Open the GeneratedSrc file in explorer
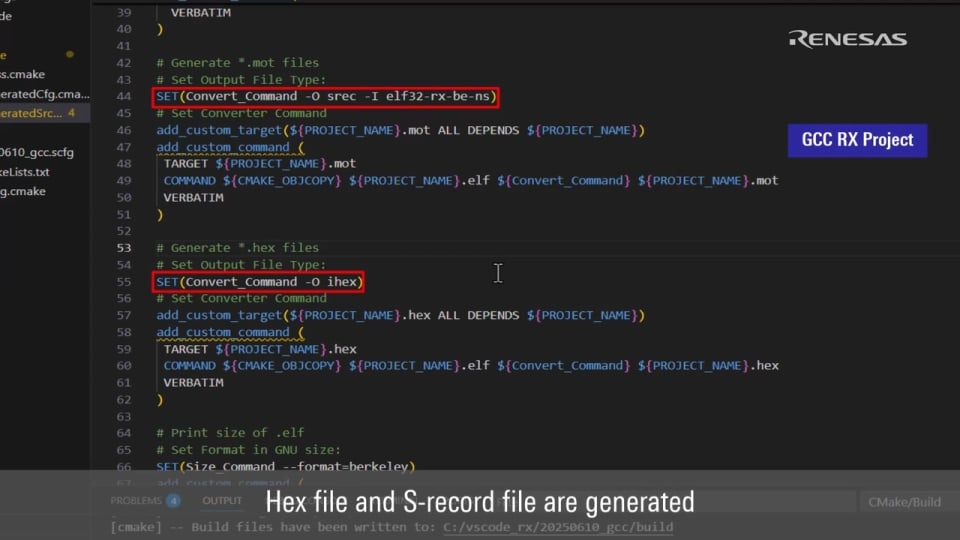Screen dimensions: 960x540 click(30, 113)
